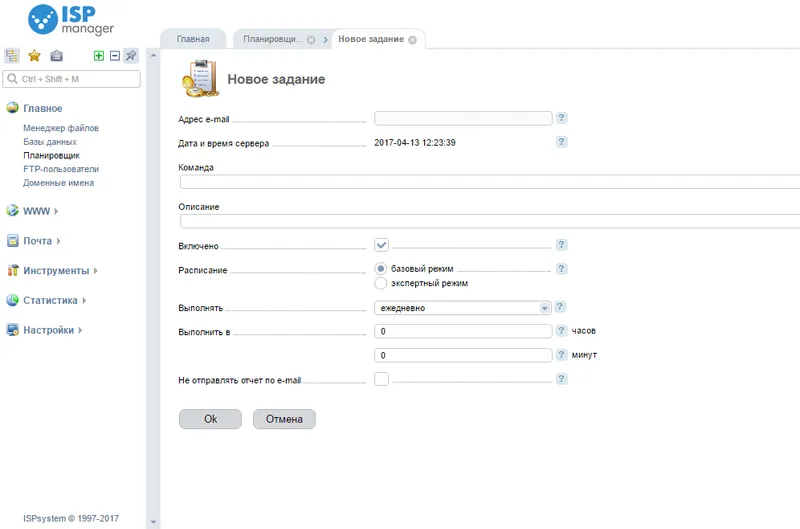Enable Не отправлять отчет по e-mail checkbox
The image size is (800, 529).
click(381, 379)
